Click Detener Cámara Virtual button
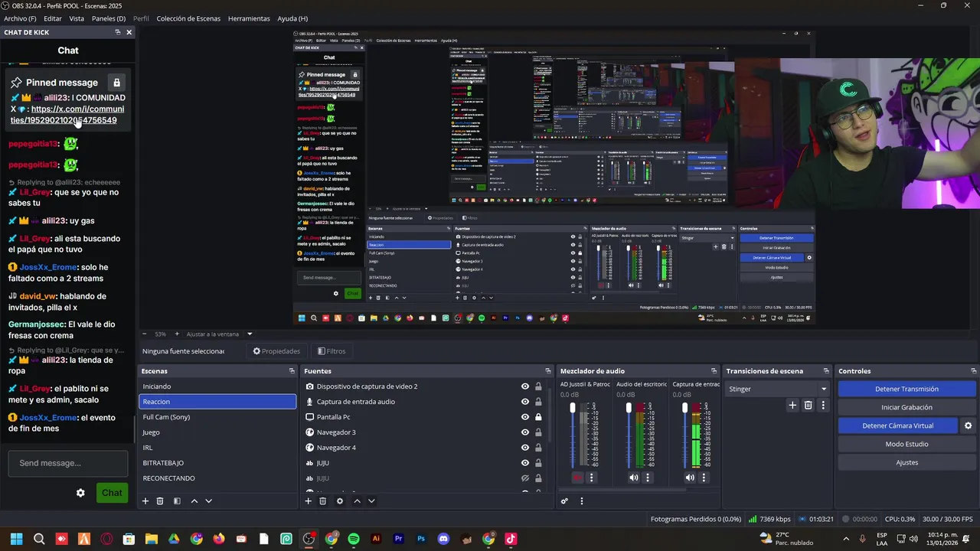 tap(898, 425)
